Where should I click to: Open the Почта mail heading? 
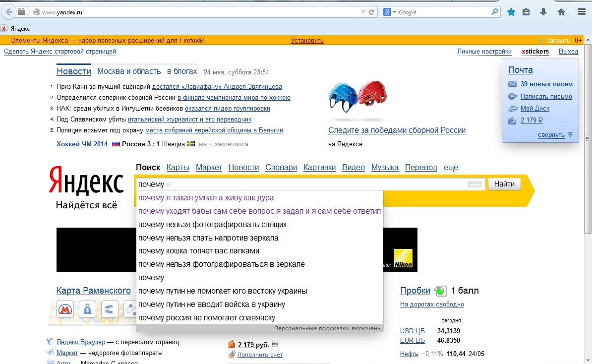[x=520, y=70]
